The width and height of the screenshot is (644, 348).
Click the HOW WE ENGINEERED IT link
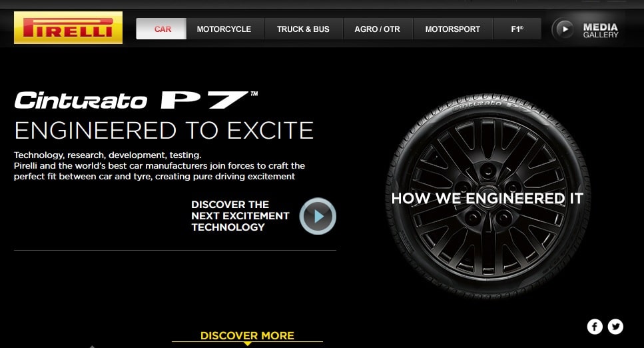[487, 199]
